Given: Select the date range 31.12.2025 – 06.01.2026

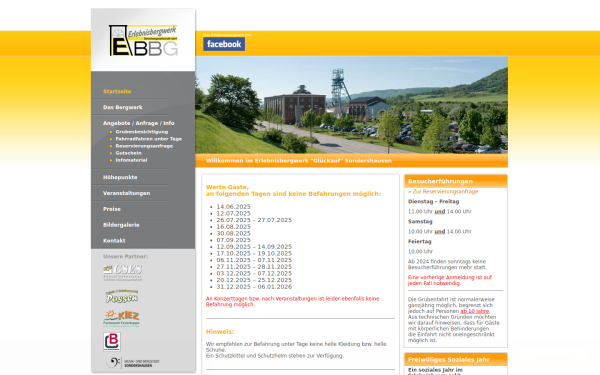Looking at the screenshot, I should (254, 287).
